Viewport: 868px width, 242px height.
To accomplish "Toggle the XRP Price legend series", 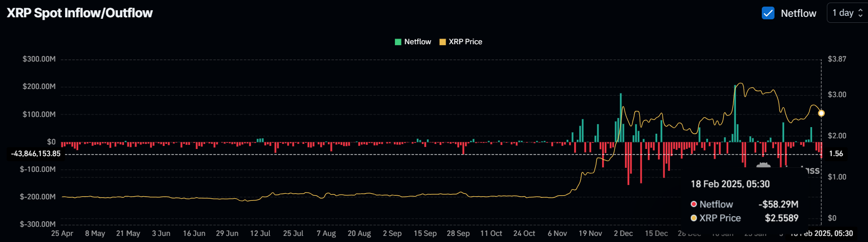I will click(461, 42).
